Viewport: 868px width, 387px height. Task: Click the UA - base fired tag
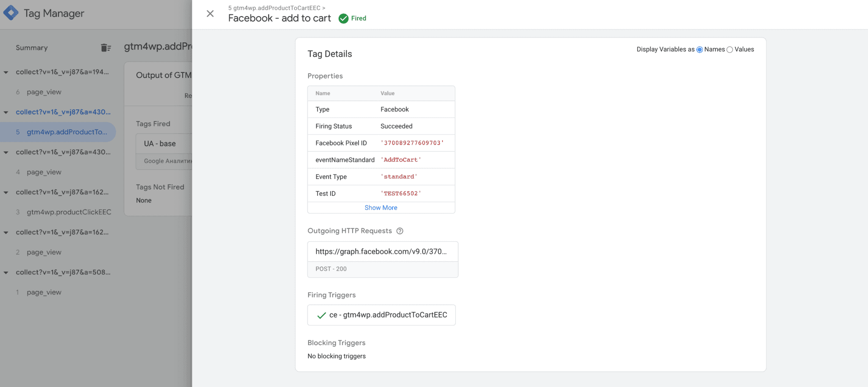pos(160,144)
